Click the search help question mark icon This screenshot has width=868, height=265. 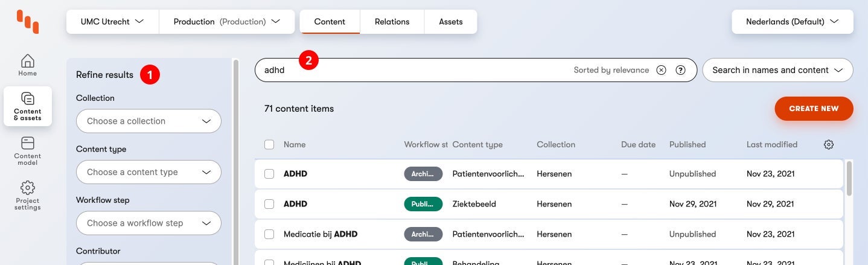(x=680, y=70)
